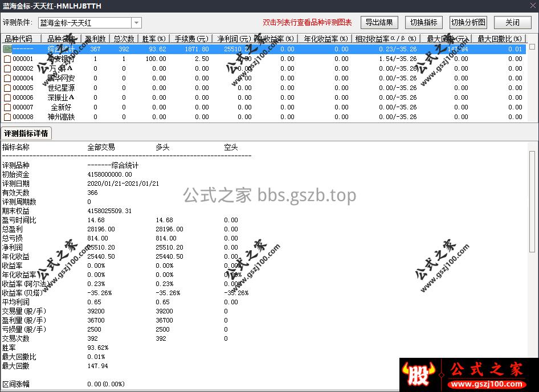Click the 综合统计 row icon
539x392 pixels.
(x=7, y=49)
